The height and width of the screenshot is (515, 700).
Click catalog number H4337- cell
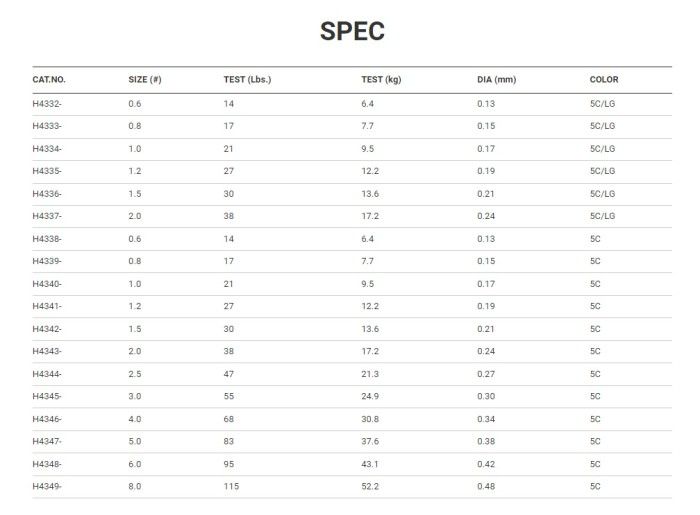point(47,216)
